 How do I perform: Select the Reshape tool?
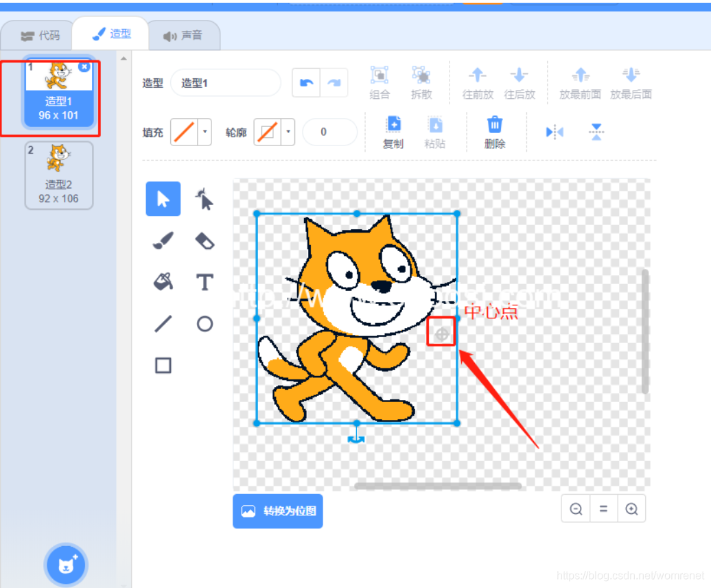(x=205, y=199)
